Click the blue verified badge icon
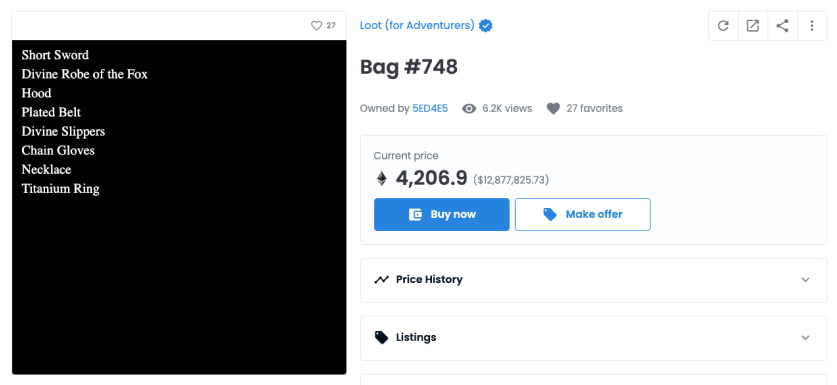Screen dimensions: 837x385 tap(485, 25)
